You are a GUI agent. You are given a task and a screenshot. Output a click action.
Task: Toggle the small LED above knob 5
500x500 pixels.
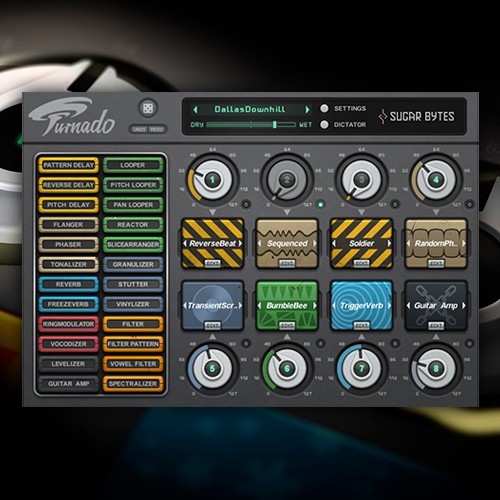point(246,343)
